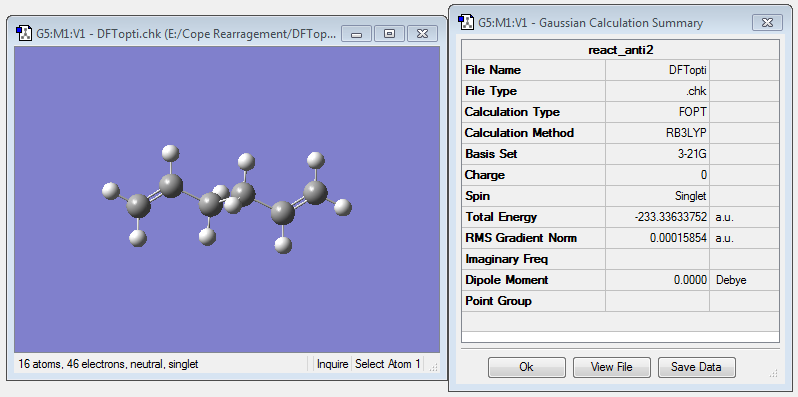798x397 pixels.
Task: Click the Total Energy row label
Action: [501, 217]
